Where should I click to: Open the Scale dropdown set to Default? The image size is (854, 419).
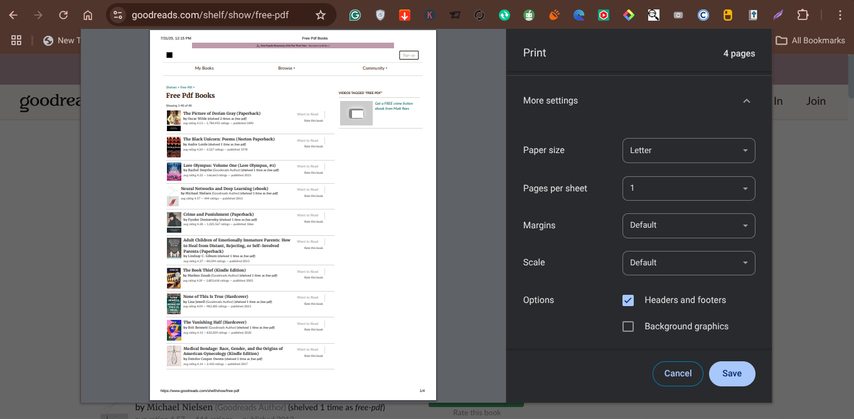(x=688, y=263)
